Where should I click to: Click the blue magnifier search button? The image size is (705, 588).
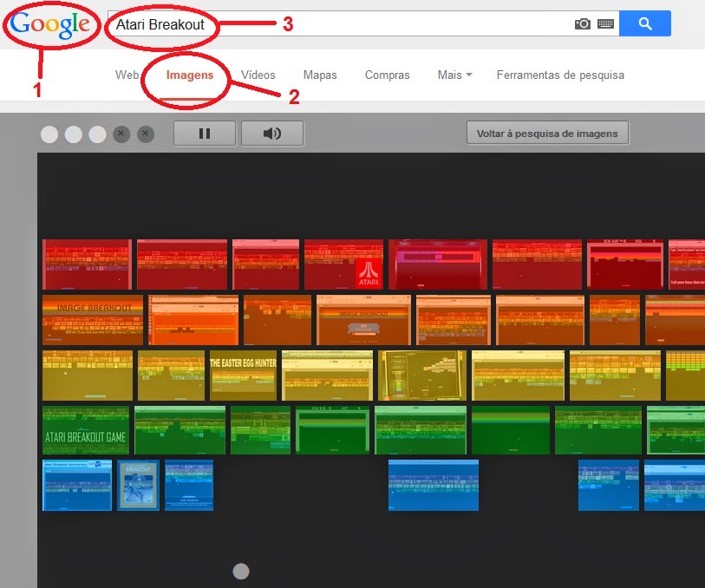pos(645,23)
